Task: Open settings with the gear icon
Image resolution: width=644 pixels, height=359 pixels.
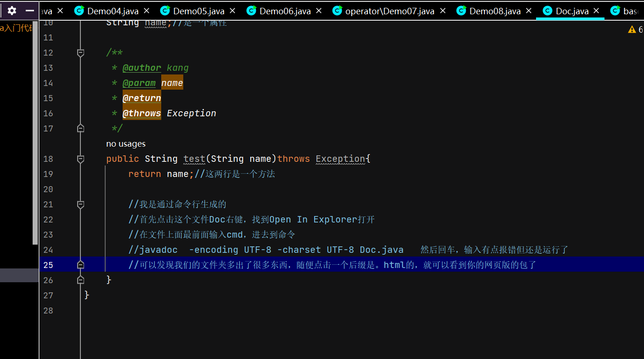Action: tap(11, 11)
